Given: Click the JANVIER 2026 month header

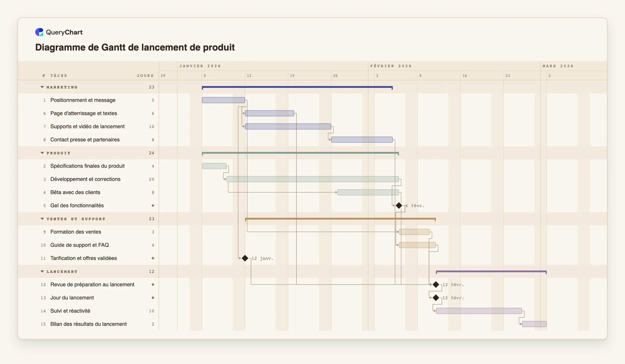Looking at the screenshot, I should pos(200,66).
